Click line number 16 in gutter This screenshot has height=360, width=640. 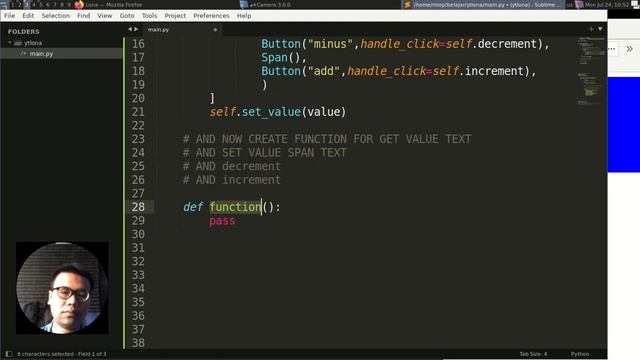click(138, 44)
